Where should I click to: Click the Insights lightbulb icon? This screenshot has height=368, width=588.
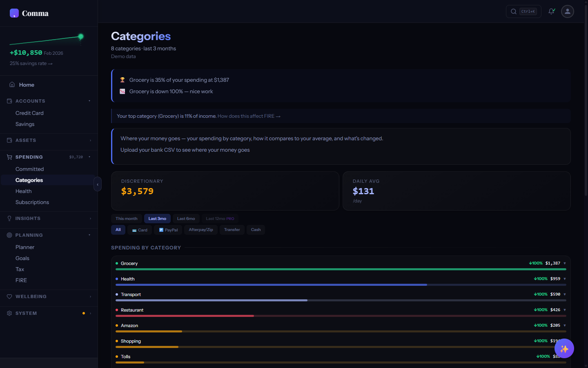pyautogui.click(x=9, y=218)
